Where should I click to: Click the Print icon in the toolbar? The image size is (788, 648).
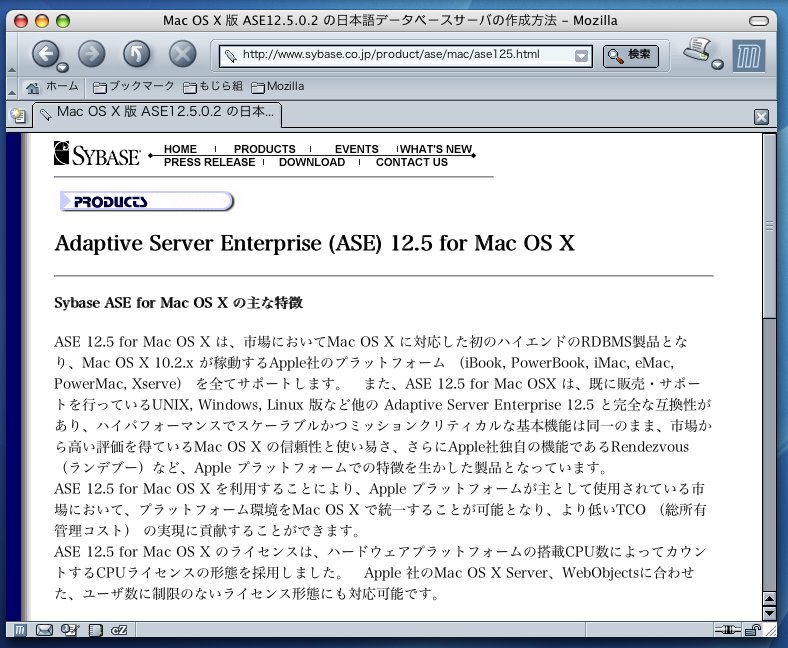(x=697, y=50)
